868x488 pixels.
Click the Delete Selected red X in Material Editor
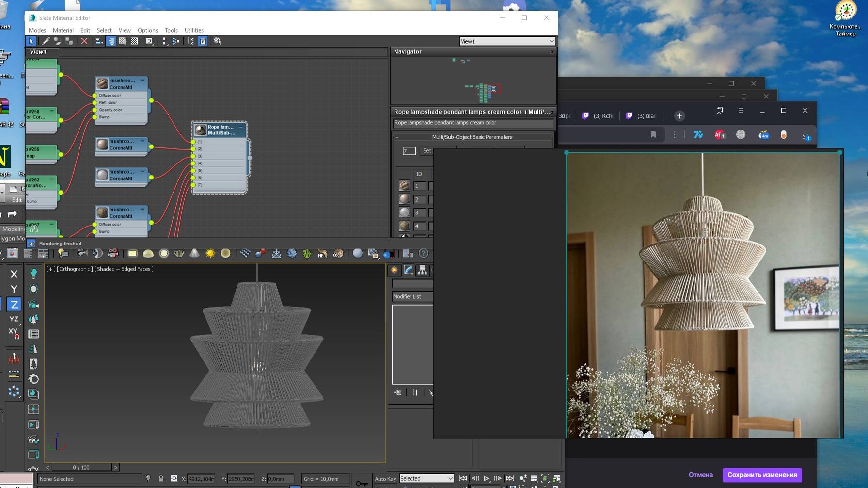(84, 41)
